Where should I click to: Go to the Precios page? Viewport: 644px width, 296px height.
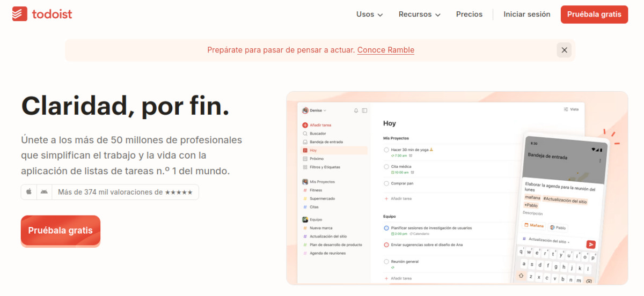469,14
